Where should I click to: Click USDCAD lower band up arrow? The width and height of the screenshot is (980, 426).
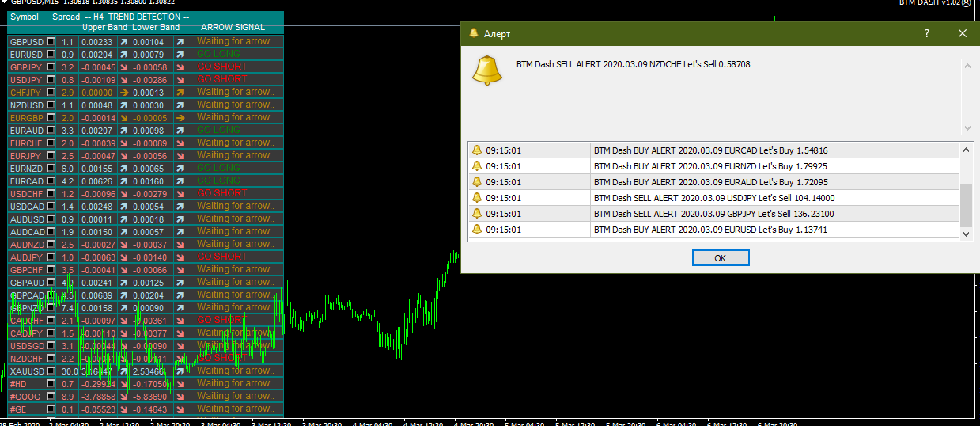tap(180, 206)
